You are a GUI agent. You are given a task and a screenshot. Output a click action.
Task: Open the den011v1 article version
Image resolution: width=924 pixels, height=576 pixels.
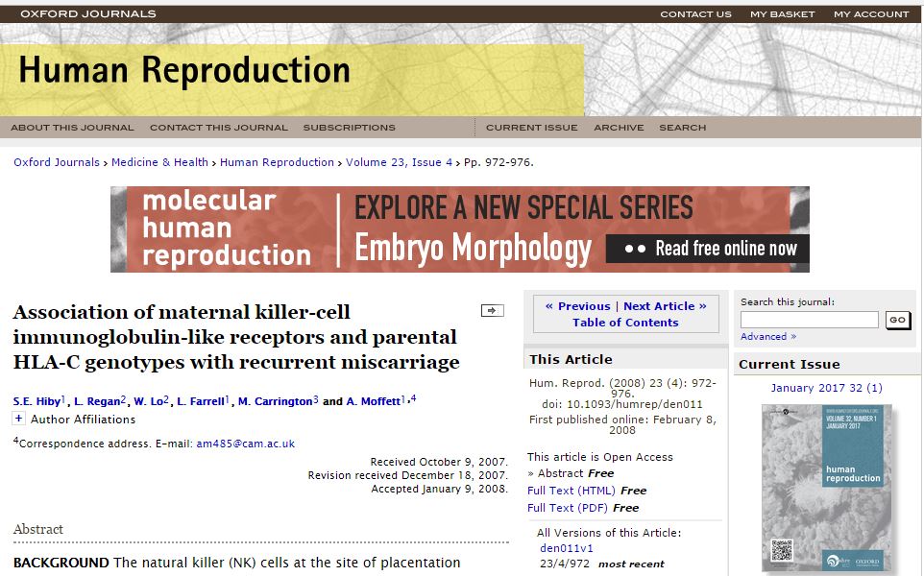click(567, 548)
